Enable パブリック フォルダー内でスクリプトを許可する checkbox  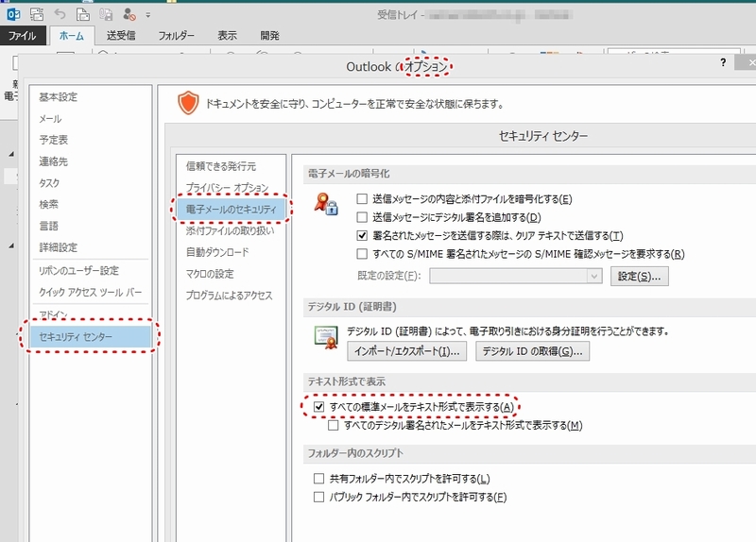(318, 497)
